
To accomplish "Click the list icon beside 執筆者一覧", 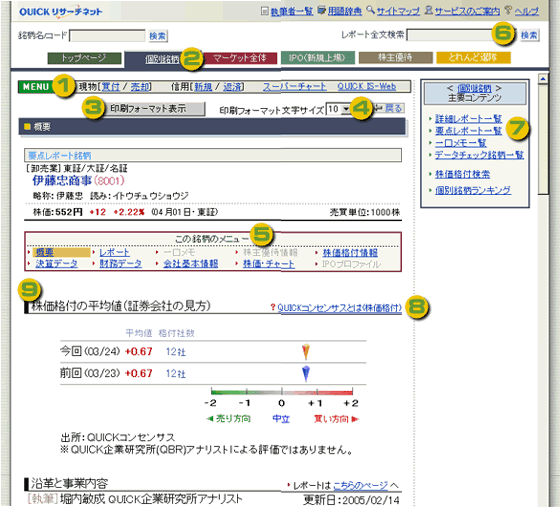I will tap(264, 11).
